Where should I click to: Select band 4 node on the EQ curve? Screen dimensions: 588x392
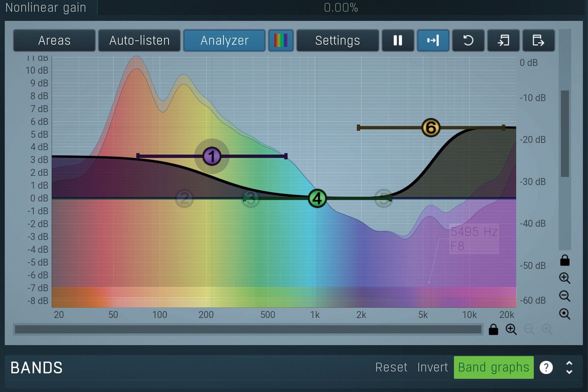pyautogui.click(x=317, y=198)
